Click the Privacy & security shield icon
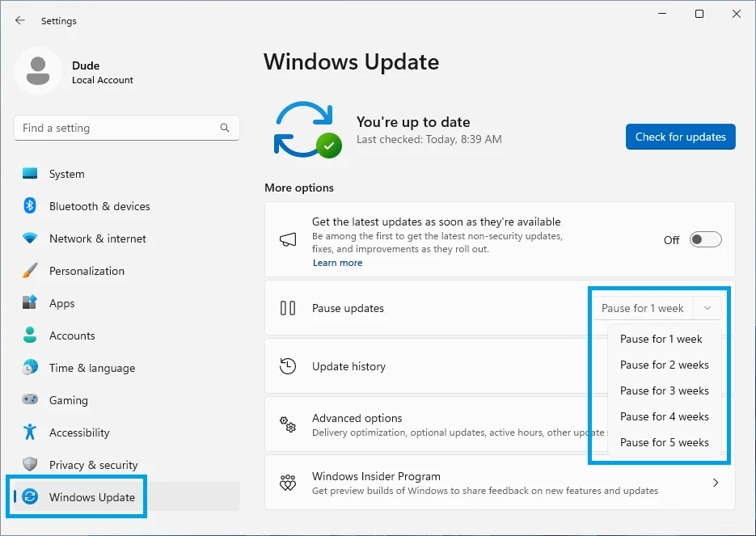Screen dimensions: 756x536 [30, 465]
